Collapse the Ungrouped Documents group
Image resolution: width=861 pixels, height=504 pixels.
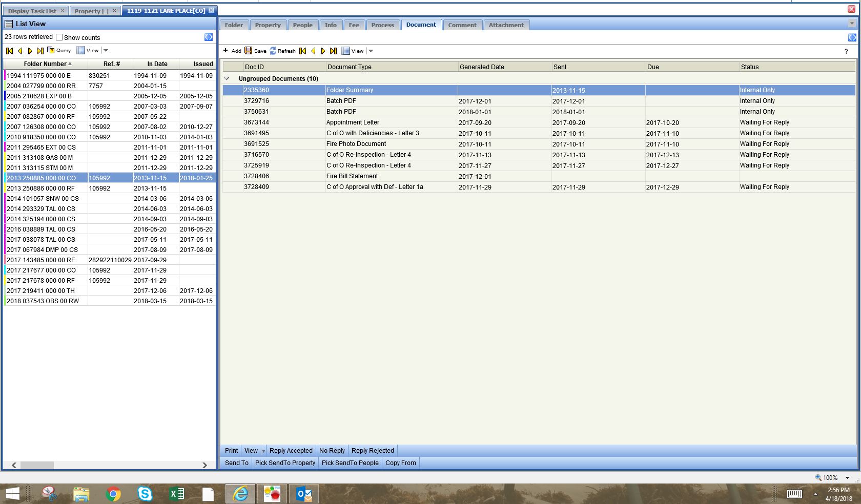pos(227,79)
